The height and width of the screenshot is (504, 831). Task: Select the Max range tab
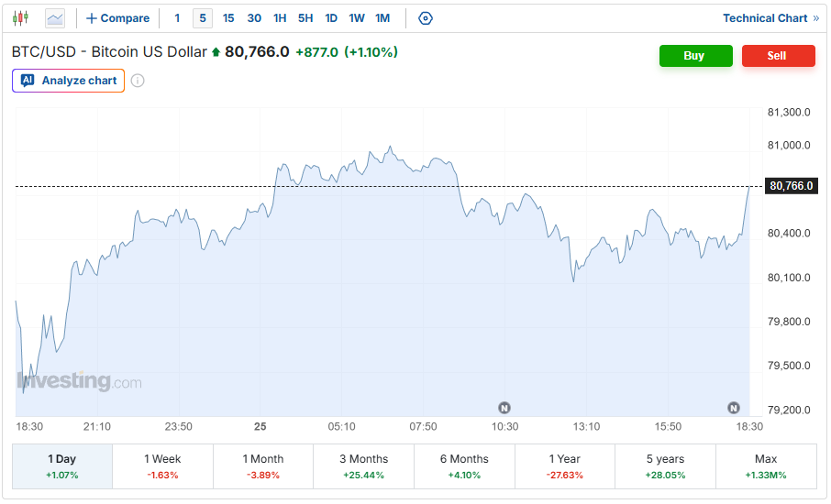tap(766, 466)
